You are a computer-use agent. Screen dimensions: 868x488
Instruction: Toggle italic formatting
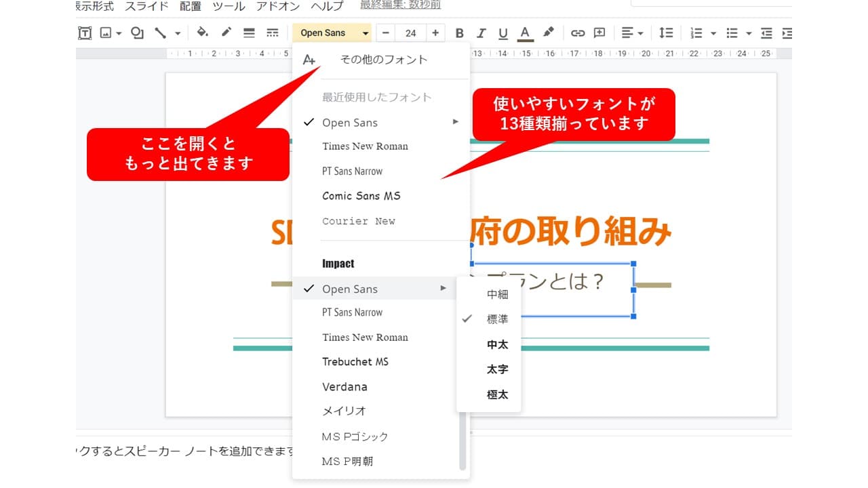click(x=481, y=33)
